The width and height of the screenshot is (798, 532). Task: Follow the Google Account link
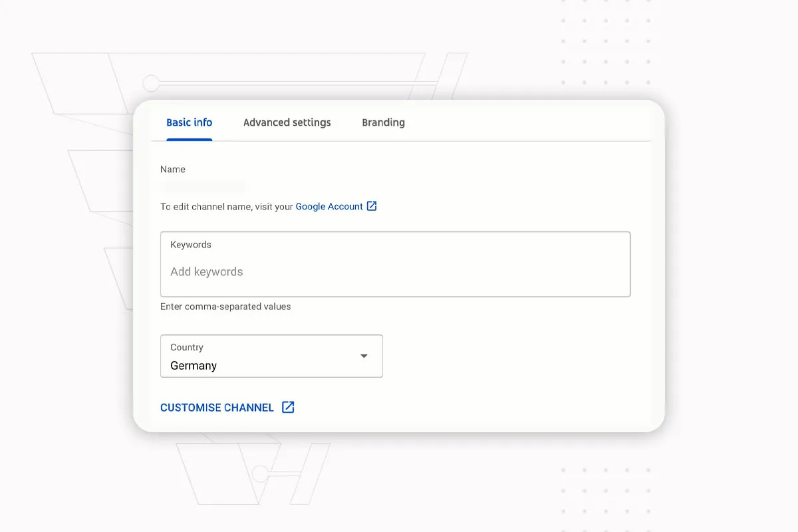(329, 206)
